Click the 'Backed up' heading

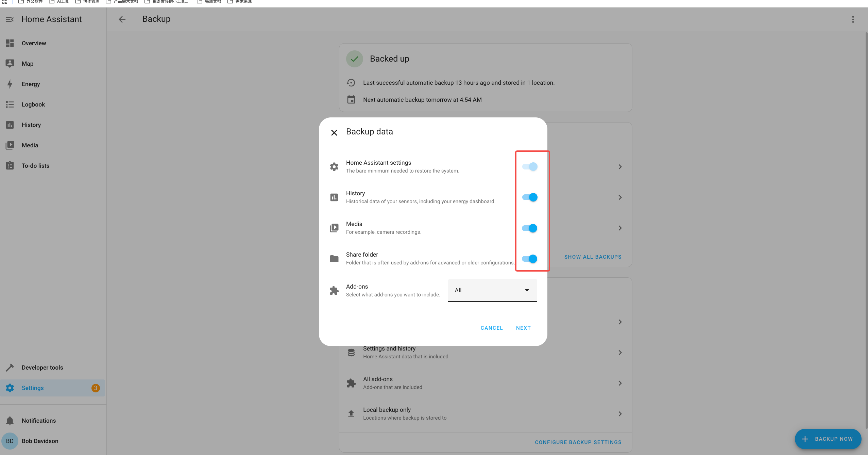click(x=390, y=59)
